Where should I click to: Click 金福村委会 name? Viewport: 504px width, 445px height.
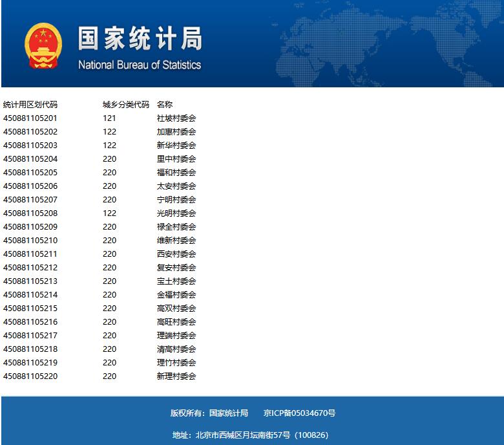(176, 295)
